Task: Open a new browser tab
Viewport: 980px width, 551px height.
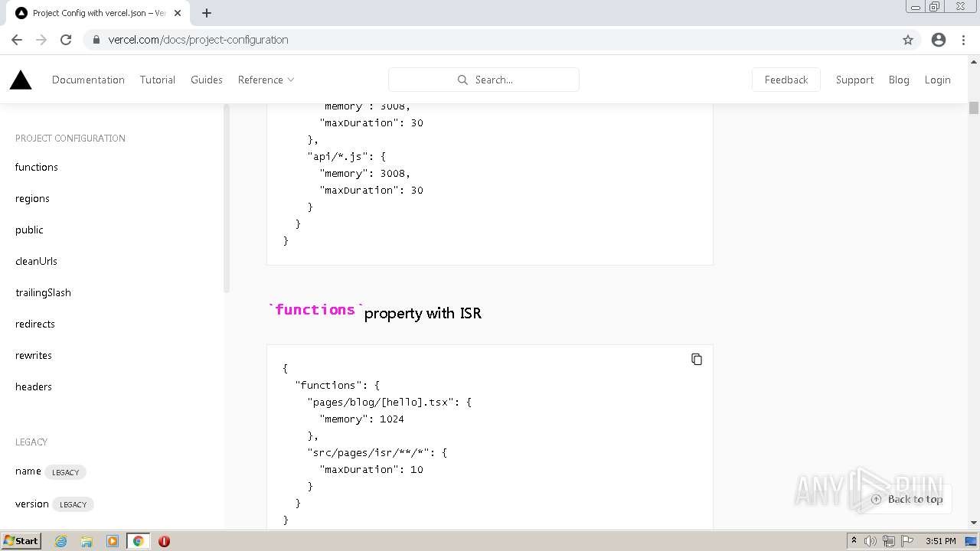Action: point(207,13)
